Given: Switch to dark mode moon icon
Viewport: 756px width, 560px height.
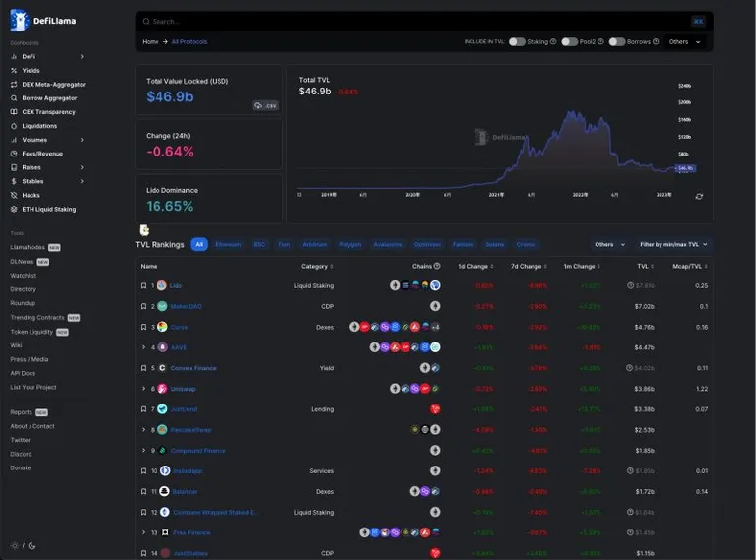Looking at the screenshot, I should (31, 545).
